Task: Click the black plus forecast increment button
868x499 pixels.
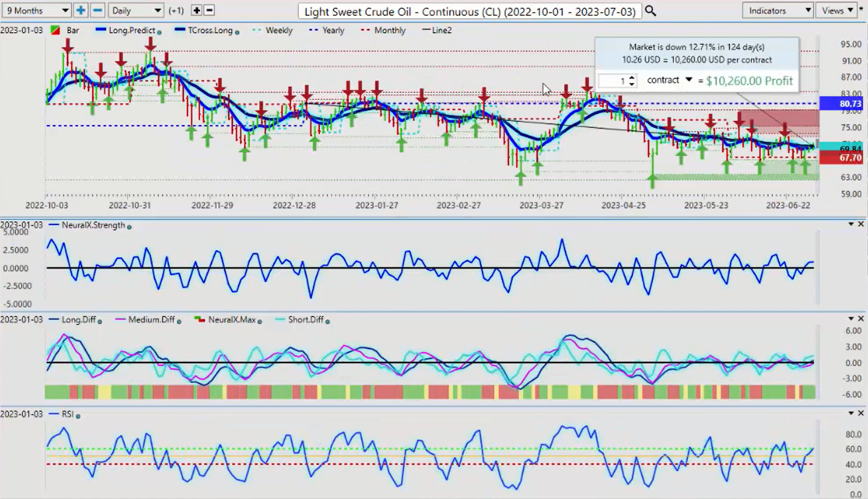Action: pyautogui.click(x=196, y=10)
